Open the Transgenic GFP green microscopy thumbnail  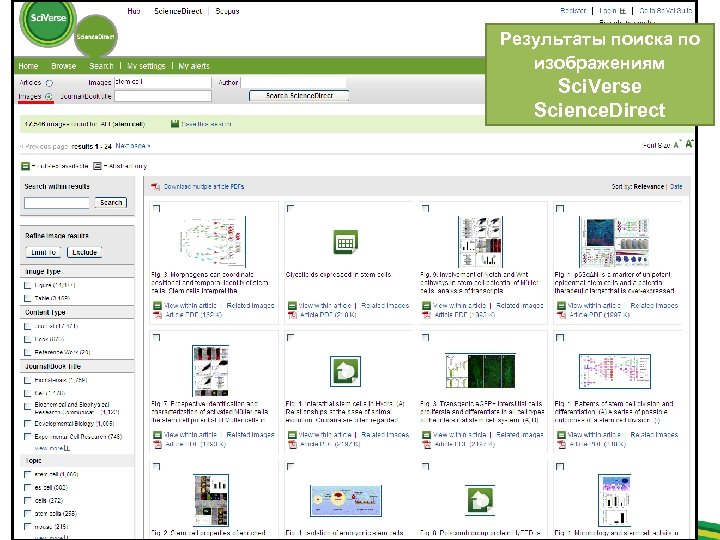pyautogui.click(x=480, y=371)
